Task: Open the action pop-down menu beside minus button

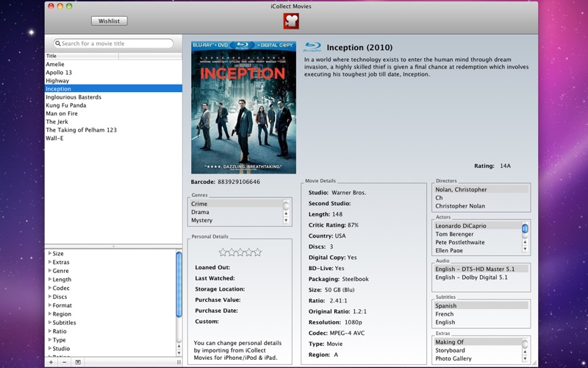Action: tap(78, 362)
